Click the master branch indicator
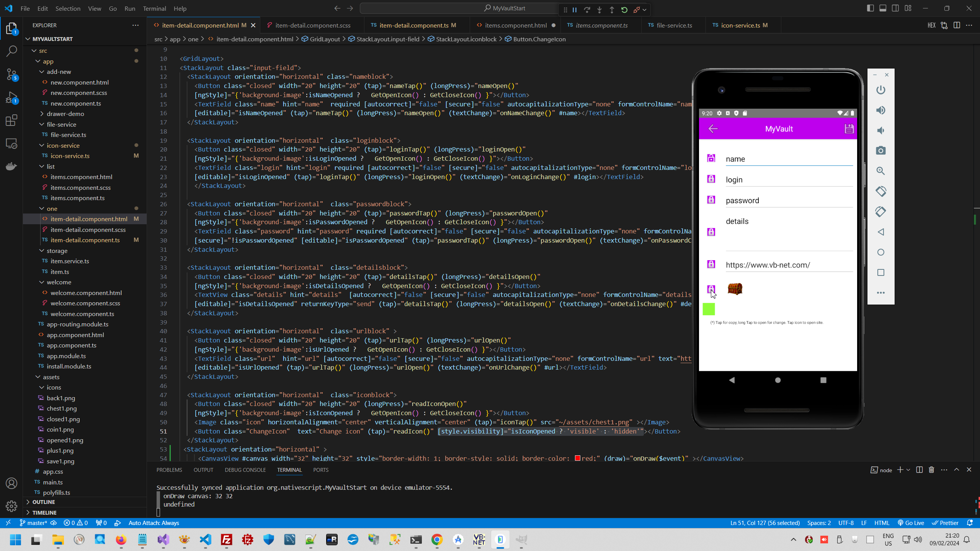The height and width of the screenshot is (551, 980). point(34,523)
